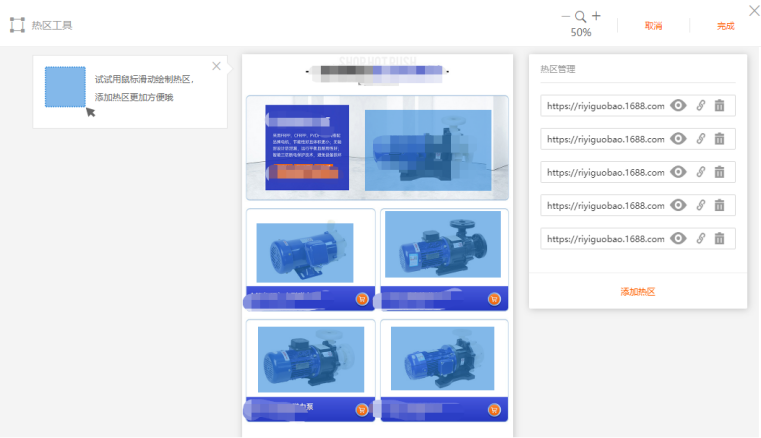Click the second hotspot URL input field

[605, 139]
